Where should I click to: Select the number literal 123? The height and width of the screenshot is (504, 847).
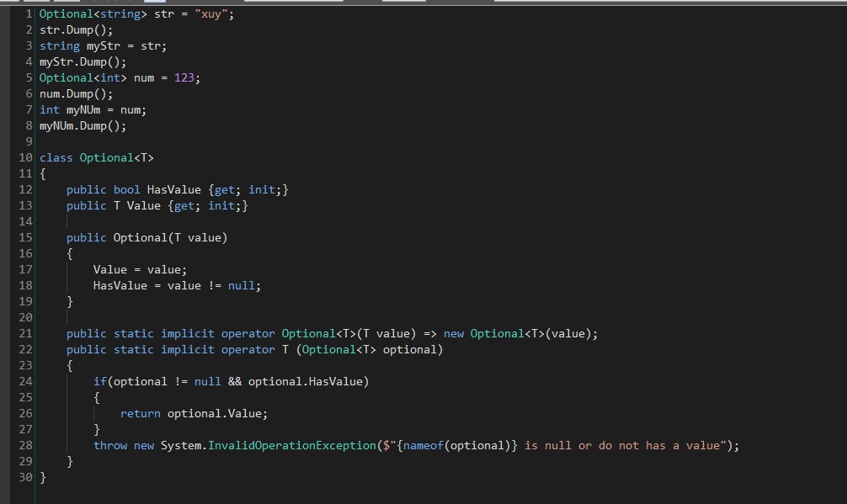tap(184, 77)
